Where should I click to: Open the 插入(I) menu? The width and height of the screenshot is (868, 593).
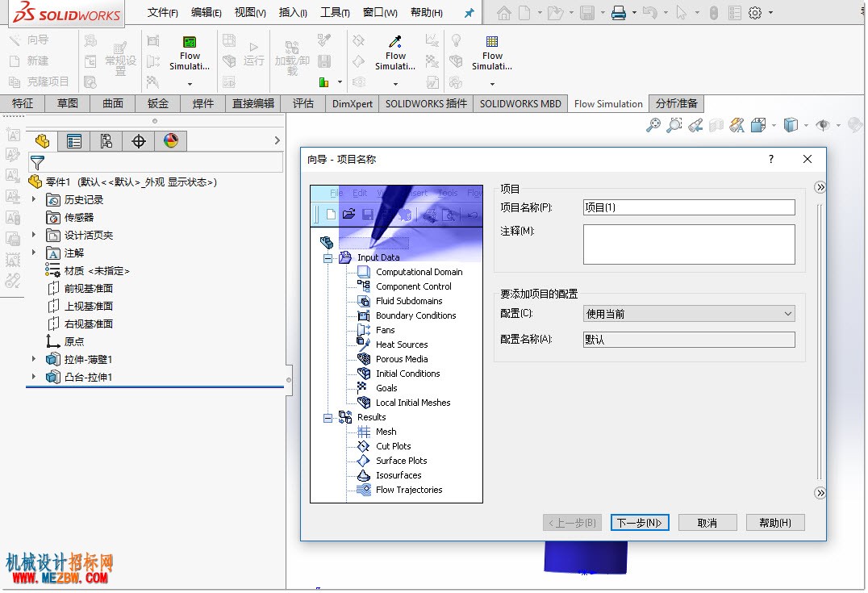293,13
